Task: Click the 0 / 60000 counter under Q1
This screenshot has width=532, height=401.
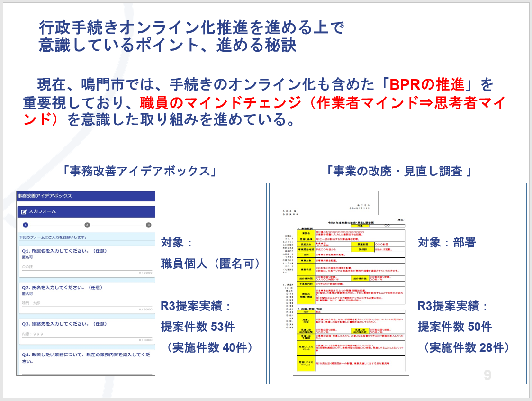Action: pyautogui.click(x=145, y=273)
